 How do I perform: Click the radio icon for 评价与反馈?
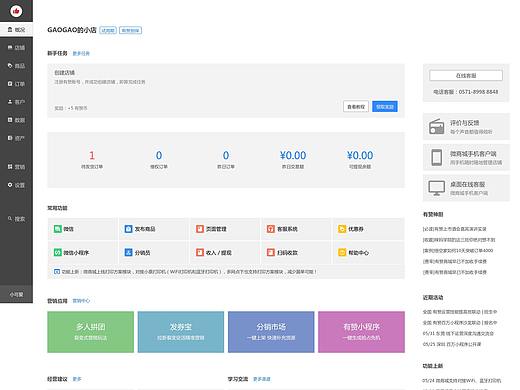437,127
